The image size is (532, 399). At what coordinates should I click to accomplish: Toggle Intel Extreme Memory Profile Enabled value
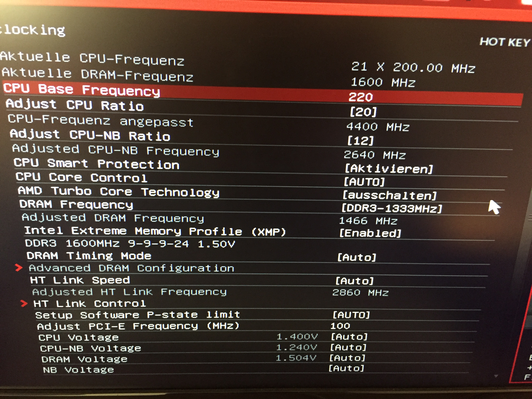tap(370, 233)
